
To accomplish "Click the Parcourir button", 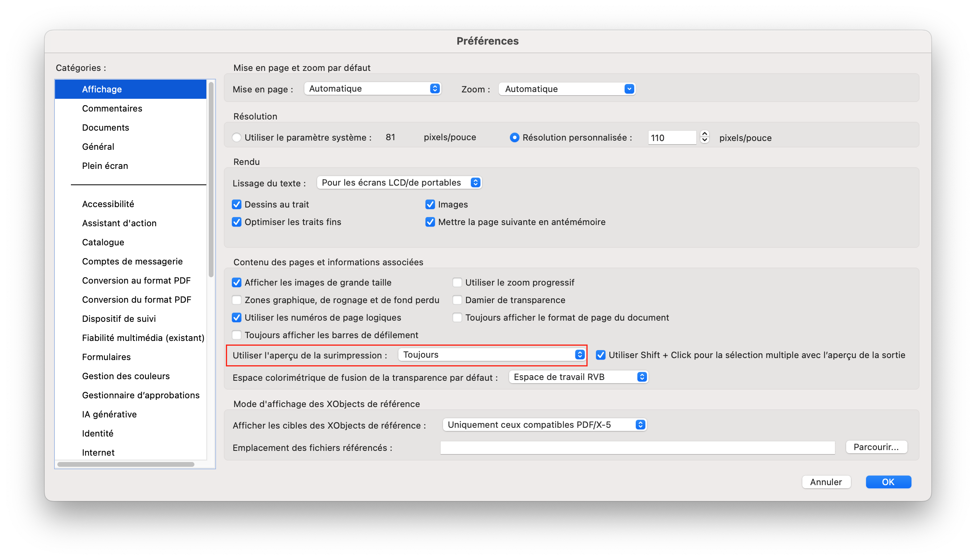I will point(876,447).
